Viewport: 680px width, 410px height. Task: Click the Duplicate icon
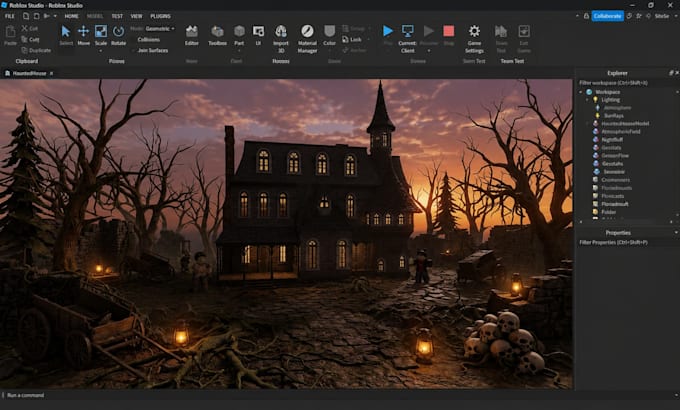click(25, 50)
